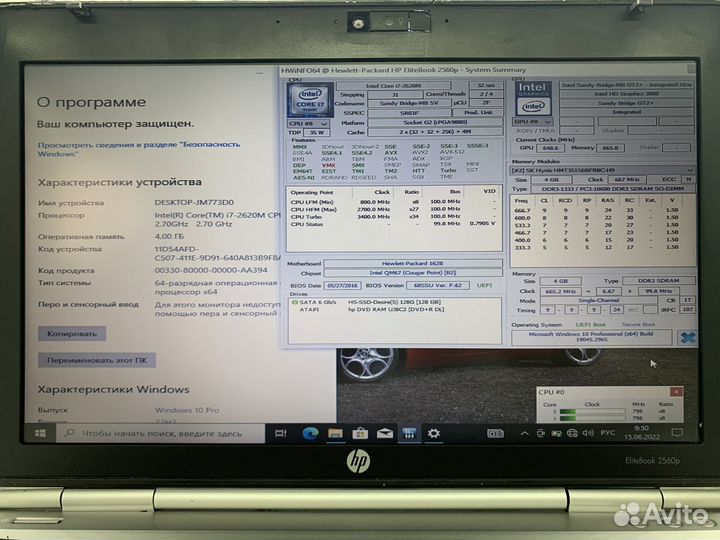Viewport: 720px width, 540px height.
Task: Click the BIOS Version 68SSU Ver. F.62 field
Action: (x=438, y=285)
